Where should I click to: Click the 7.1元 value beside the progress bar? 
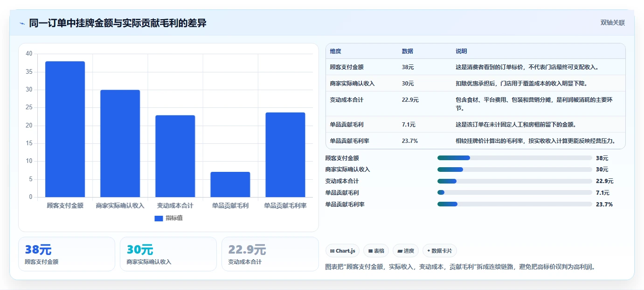click(x=602, y=193)
